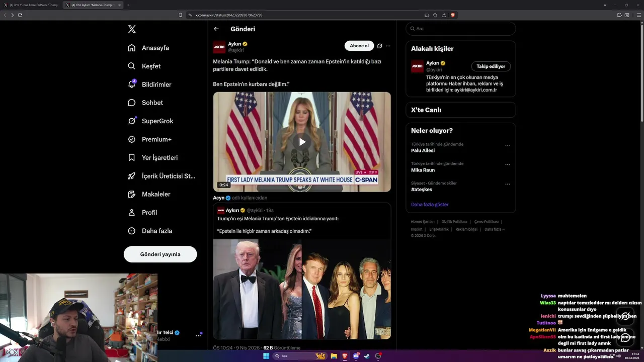Open Discord from taskbar
The width and height of the screenshot is (644, 362).
click(356, 356)
